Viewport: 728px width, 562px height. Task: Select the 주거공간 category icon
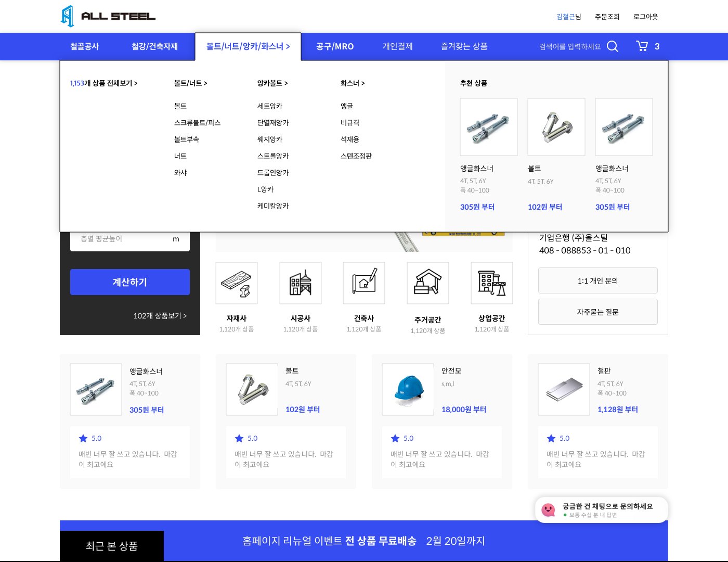pyautogui.click(x=428, y=283)
